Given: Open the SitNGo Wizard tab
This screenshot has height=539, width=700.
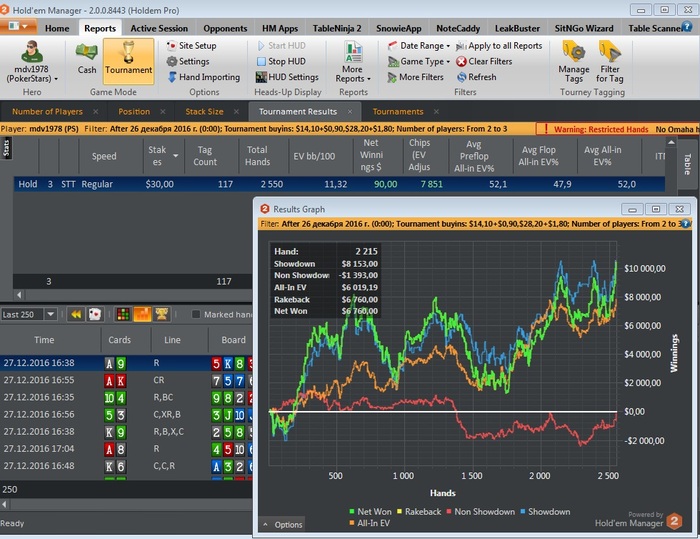Looking at the screenshot, I should (x=584, y=28).
